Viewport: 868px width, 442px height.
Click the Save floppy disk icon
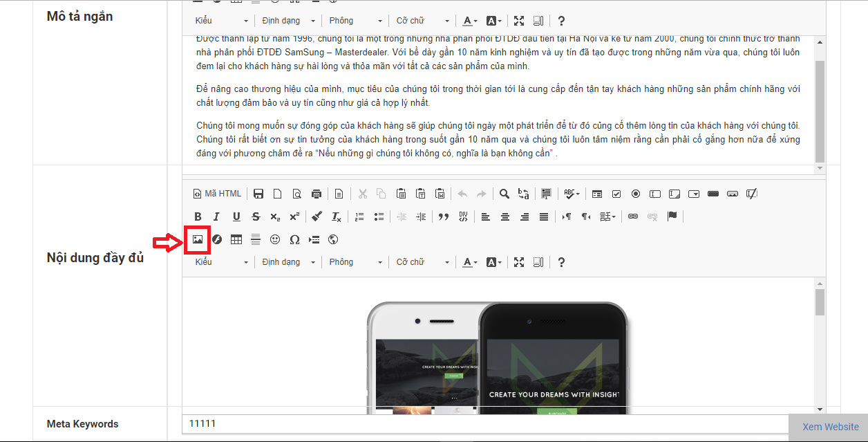click(258, 194)
